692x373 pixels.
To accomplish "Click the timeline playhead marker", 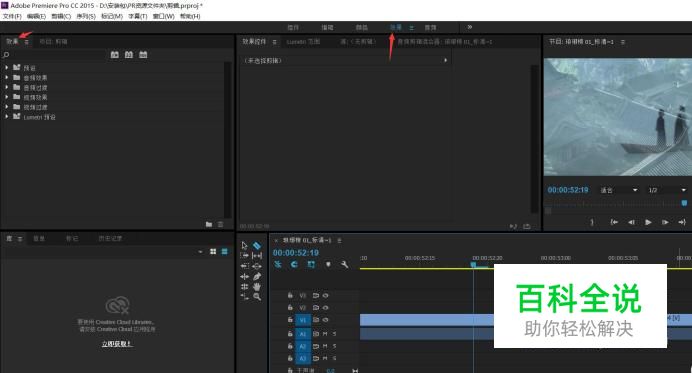I will coord(473,264).
